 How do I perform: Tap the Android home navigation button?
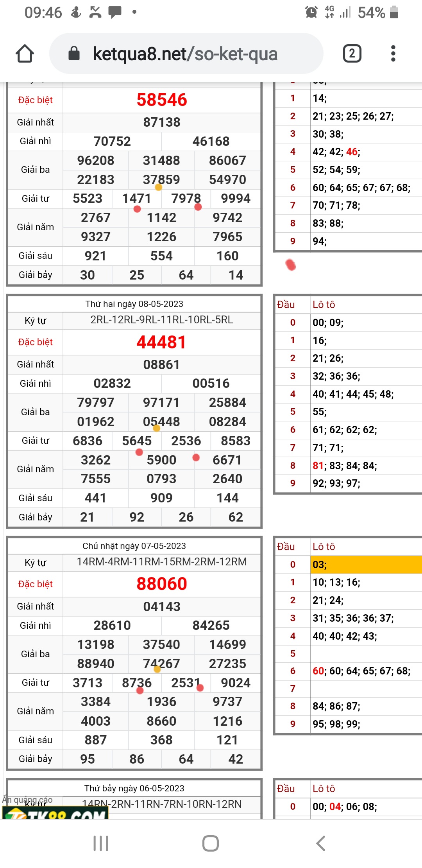211,843
